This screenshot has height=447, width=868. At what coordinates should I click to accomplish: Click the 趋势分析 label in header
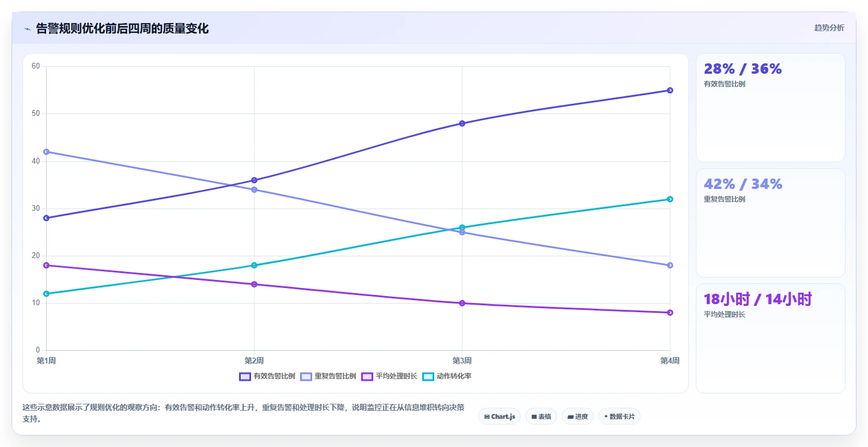829,28
